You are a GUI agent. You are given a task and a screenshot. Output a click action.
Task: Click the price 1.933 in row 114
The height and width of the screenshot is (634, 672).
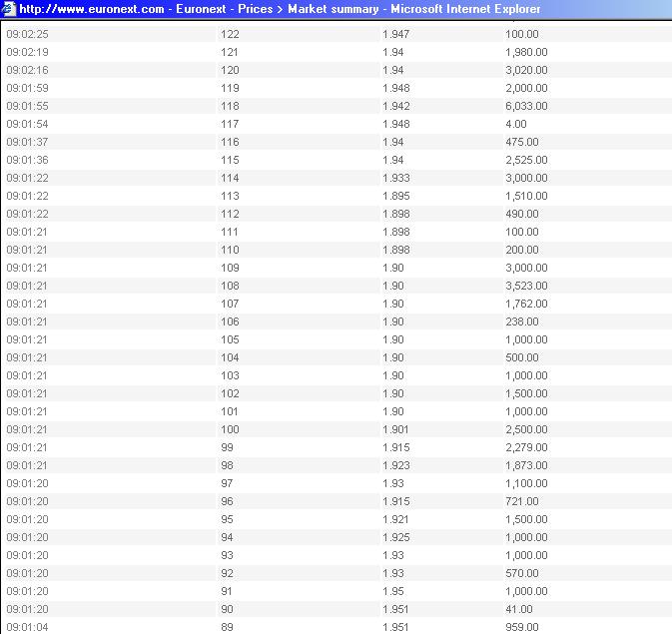(x=396, y=179)
